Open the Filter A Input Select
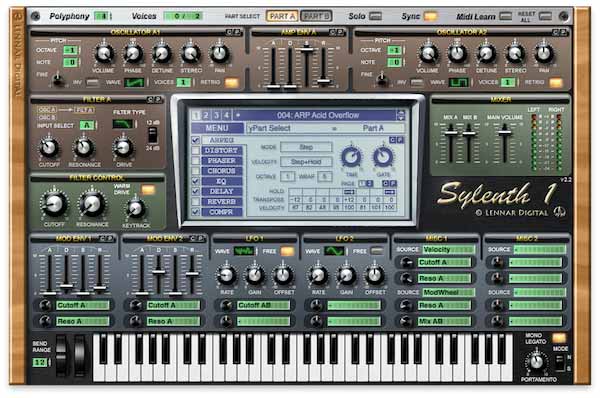Screen dimensions: 600x398 [87, 125]
